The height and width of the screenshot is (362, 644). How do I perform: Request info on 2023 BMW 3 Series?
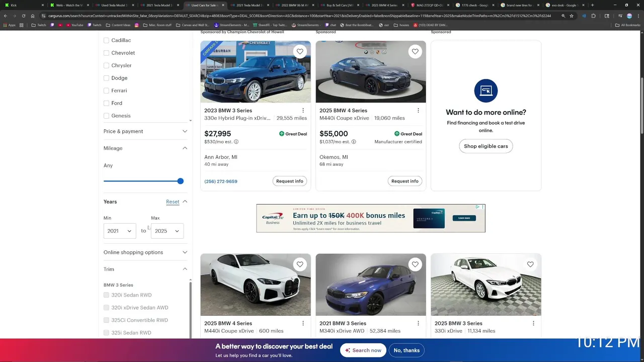click(x=290, y=181)
